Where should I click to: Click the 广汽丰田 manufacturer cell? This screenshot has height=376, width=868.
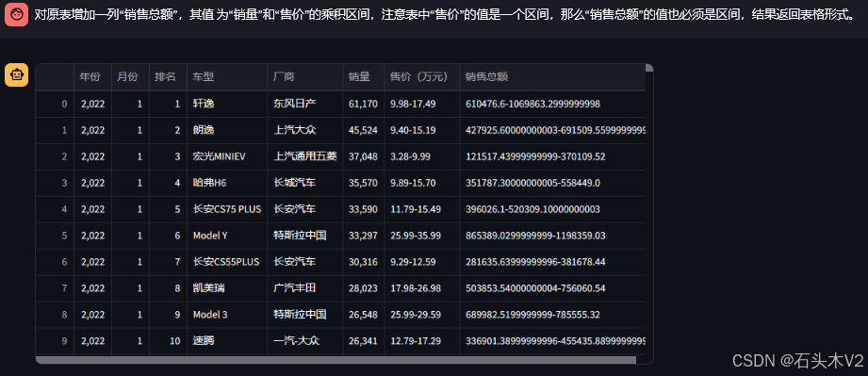coord(305,288)
